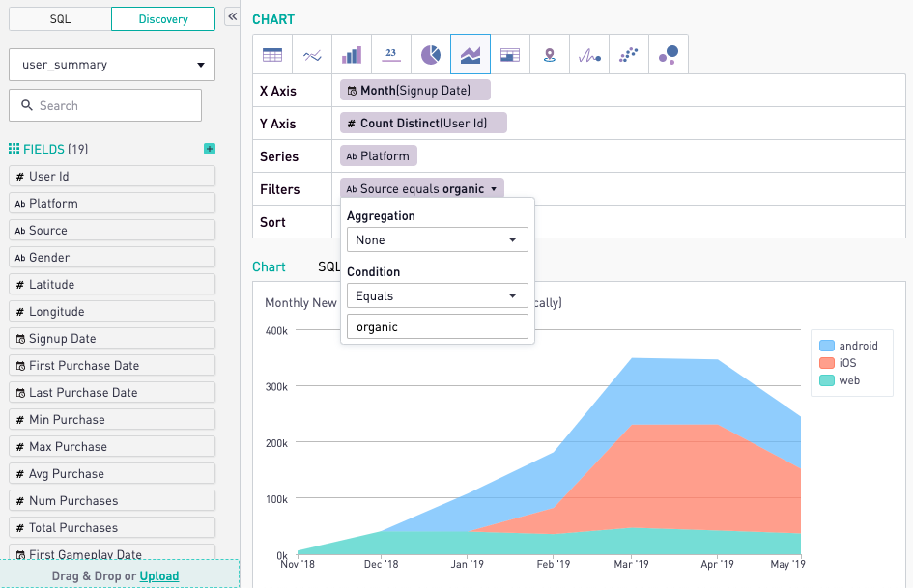Screen dimensions: 913x588
Task: Choose the bar chart type
Action: [x=351, y=54]
